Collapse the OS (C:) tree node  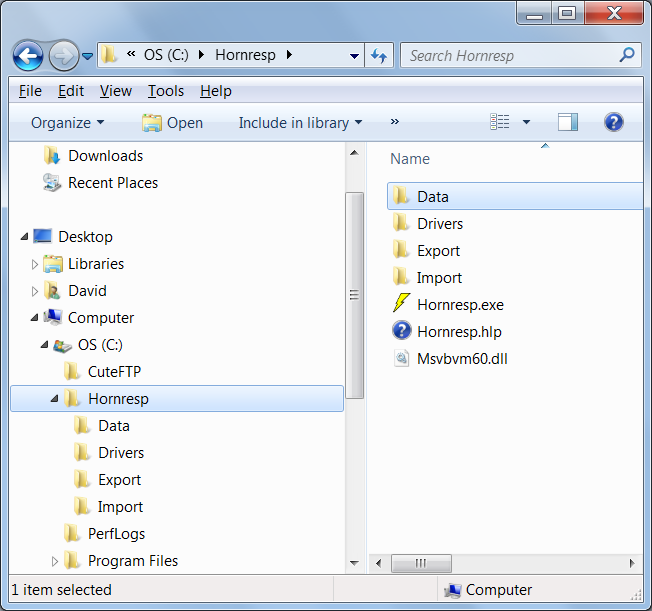tap(44, 345)
